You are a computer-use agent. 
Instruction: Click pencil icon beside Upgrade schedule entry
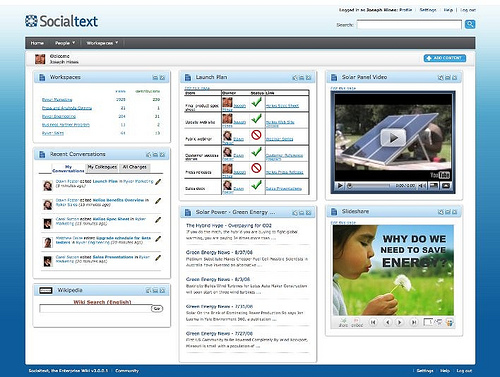tap(158, 239)
